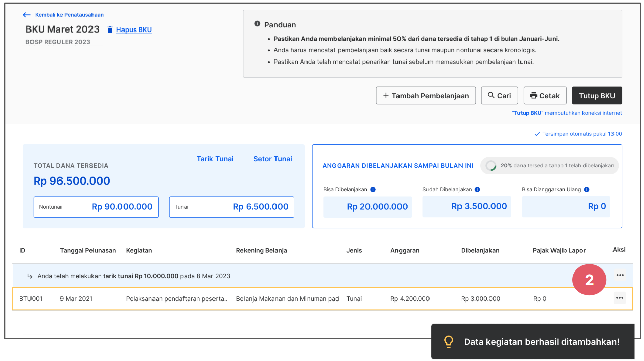This screenshot has width=644, height=361.
Task: Click the 20% progress ring indicator
Action: coord(490,166)
